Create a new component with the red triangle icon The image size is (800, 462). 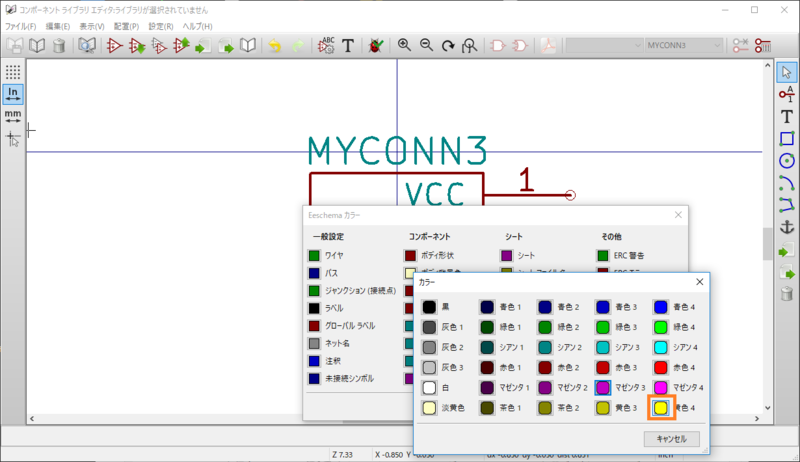pyautogui.click(x=114, y=45)
